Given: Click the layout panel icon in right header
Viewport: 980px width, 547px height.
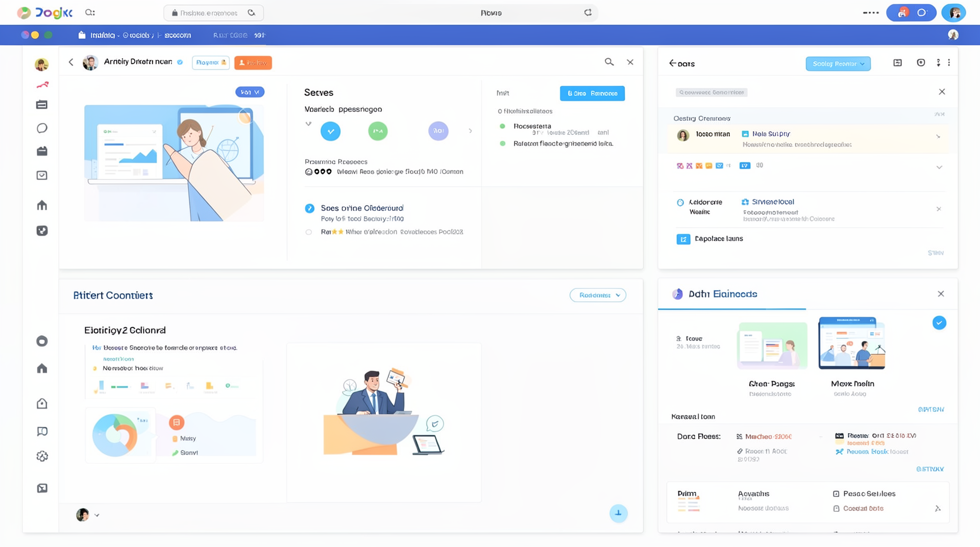Looking at the screenshot, I should 897,63.
